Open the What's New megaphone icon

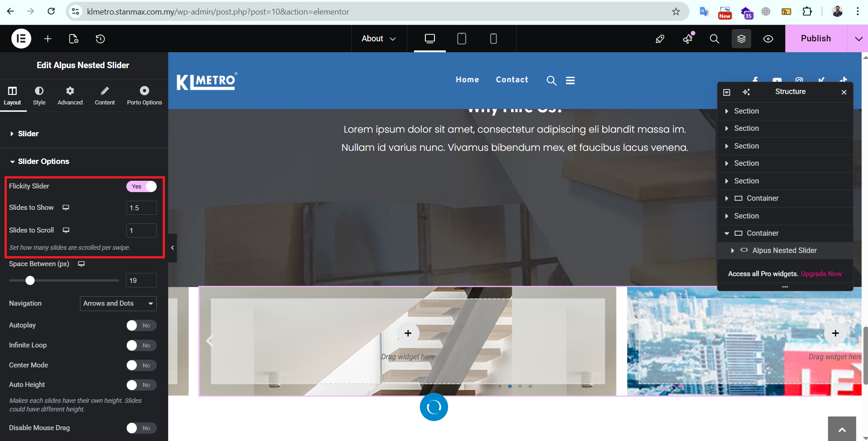coord(688,39)
